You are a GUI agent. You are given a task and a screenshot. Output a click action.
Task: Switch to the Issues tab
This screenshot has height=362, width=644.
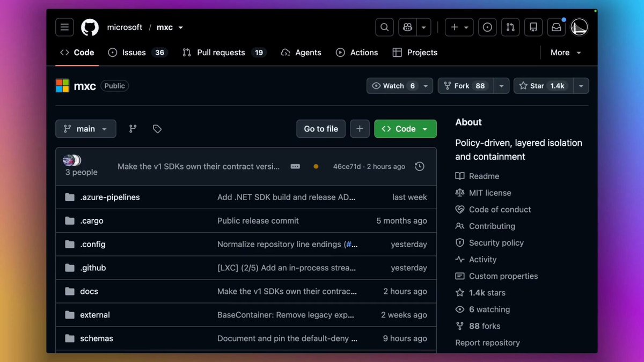(x=138, y=53)
